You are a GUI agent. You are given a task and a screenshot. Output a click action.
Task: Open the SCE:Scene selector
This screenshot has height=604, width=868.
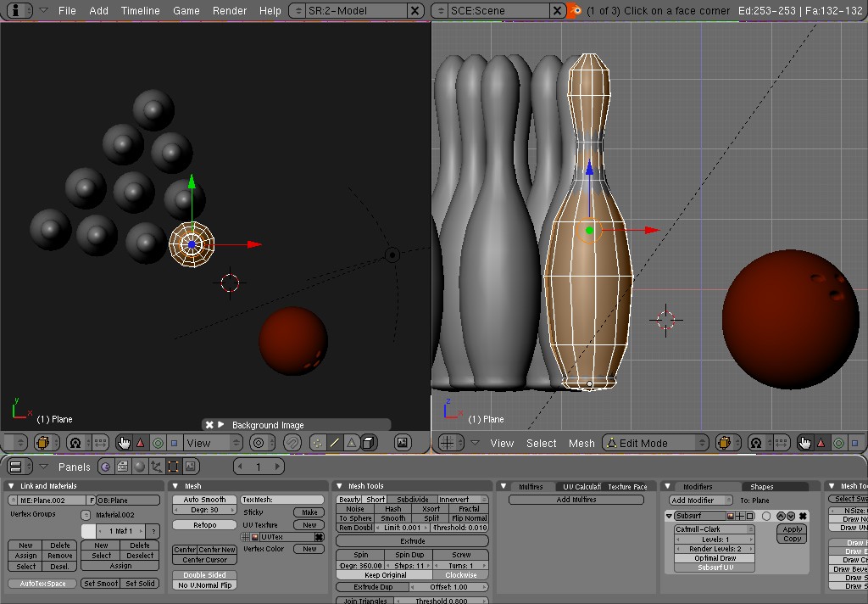[x=498, y=10]
